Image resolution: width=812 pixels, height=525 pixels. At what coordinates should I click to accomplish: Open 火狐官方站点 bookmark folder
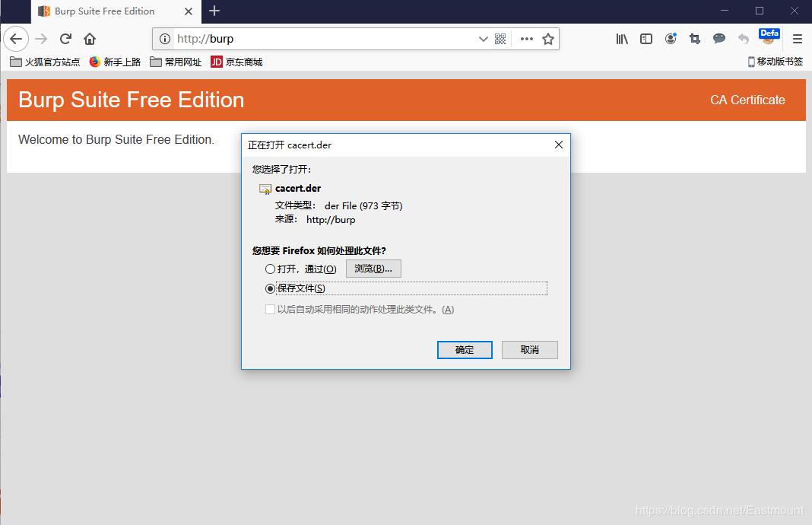(45, 62)
